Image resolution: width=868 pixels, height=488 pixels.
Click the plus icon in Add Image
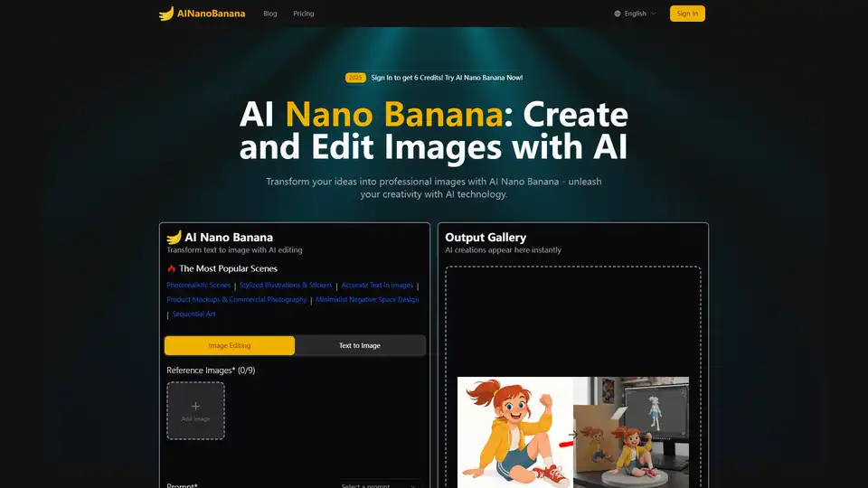click(x=195, y=406)
